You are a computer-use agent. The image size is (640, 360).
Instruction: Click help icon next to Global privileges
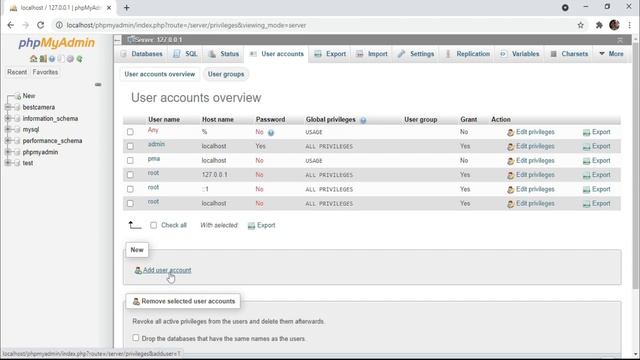point(363,120)
